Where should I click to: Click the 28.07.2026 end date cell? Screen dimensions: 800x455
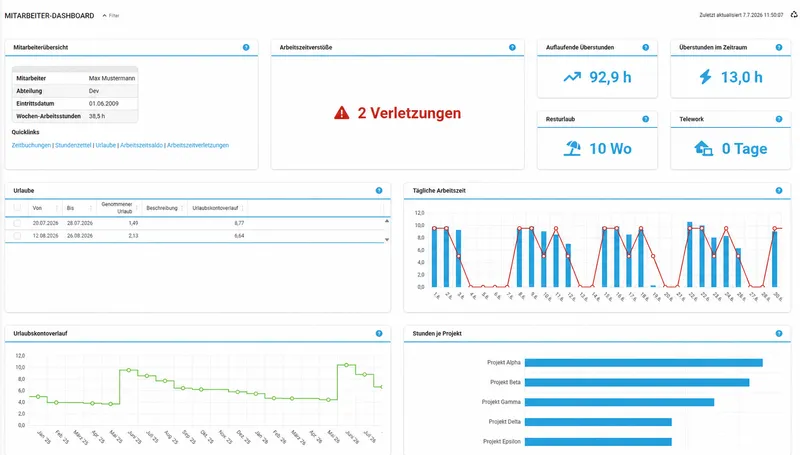pyautogui.click(x=80, y=223)
